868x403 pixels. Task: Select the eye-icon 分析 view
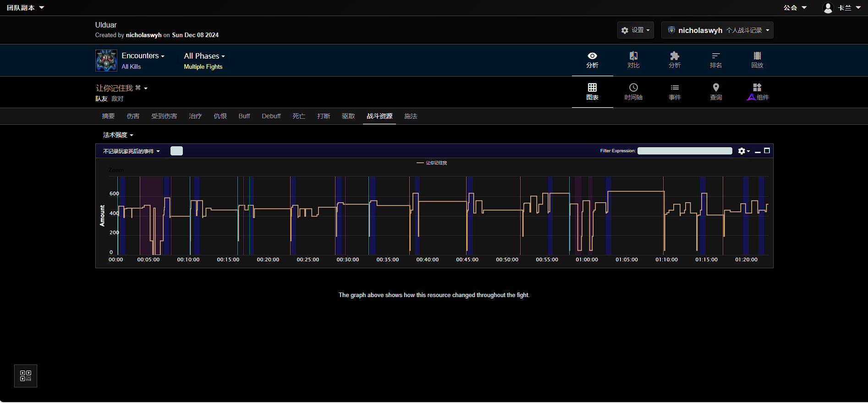tap(593, 60)
